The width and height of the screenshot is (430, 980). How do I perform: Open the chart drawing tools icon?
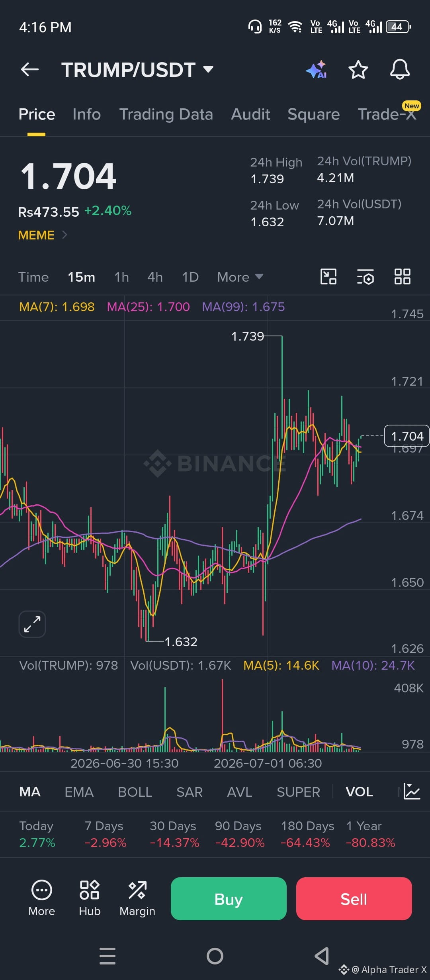(328, 276)
